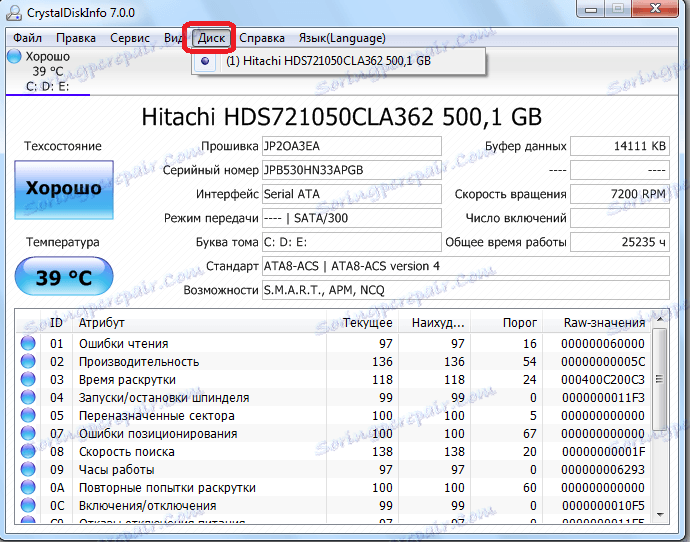Click the 39 °C temperature button
Viewport: 690px width, 542px height.
[x=64, y=276]
